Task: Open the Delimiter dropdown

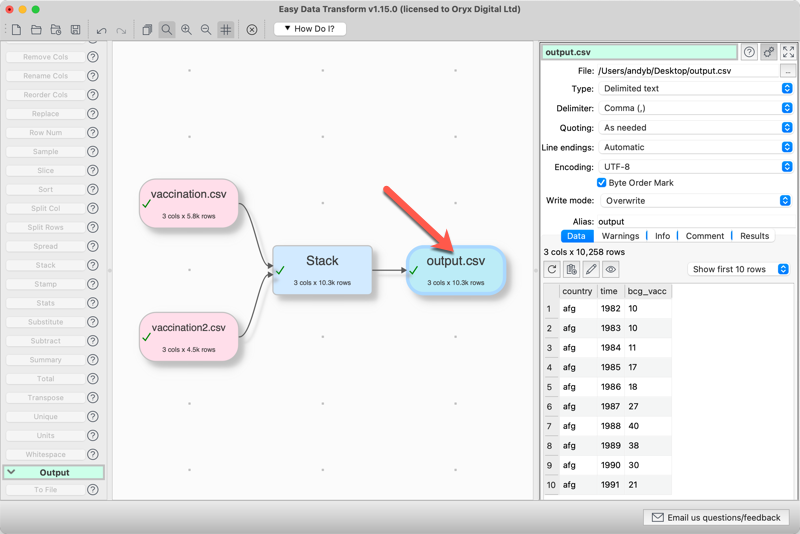Action: click(696, 108)
